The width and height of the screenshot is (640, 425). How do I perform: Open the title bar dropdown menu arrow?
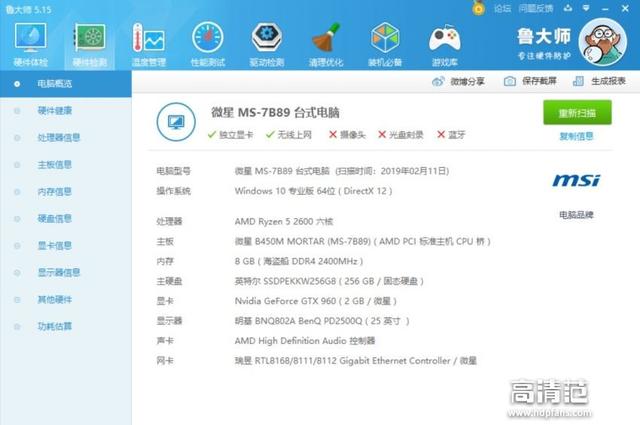point(586,8)
